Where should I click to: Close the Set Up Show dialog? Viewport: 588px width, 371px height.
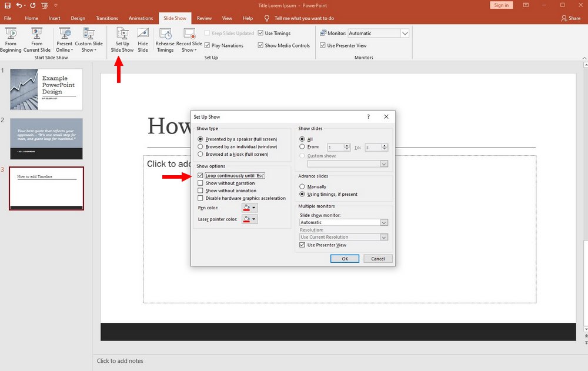[x=386, y=116]
